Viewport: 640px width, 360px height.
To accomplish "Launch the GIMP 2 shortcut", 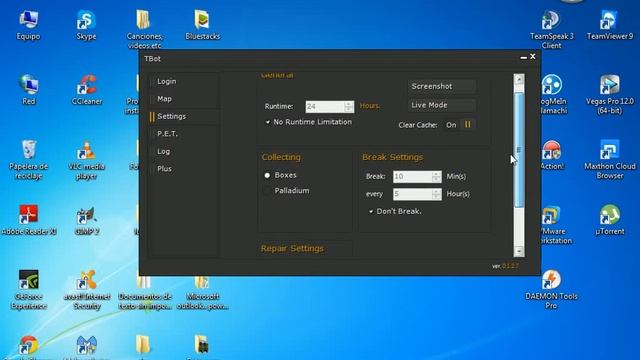I will 87,220.
